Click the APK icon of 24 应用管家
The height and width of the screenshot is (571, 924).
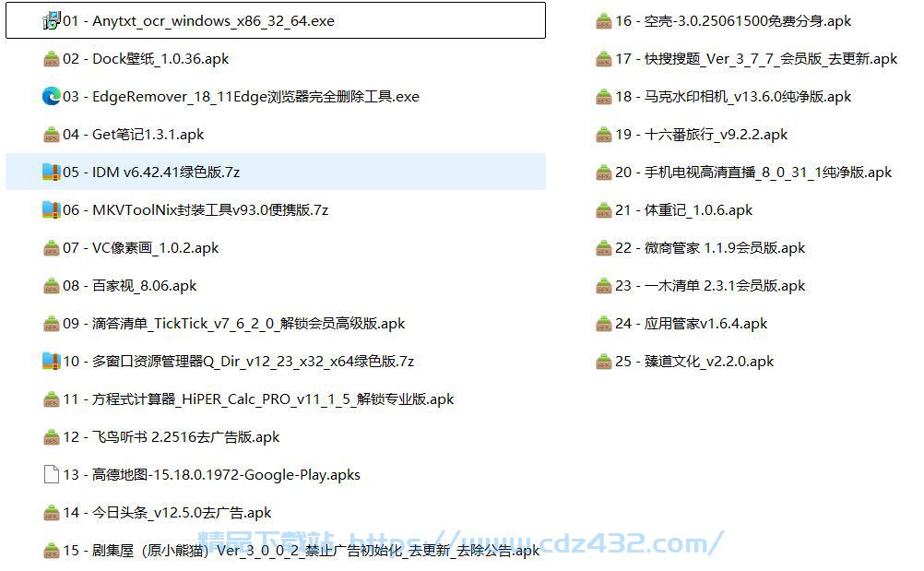[x=604, y=324]
